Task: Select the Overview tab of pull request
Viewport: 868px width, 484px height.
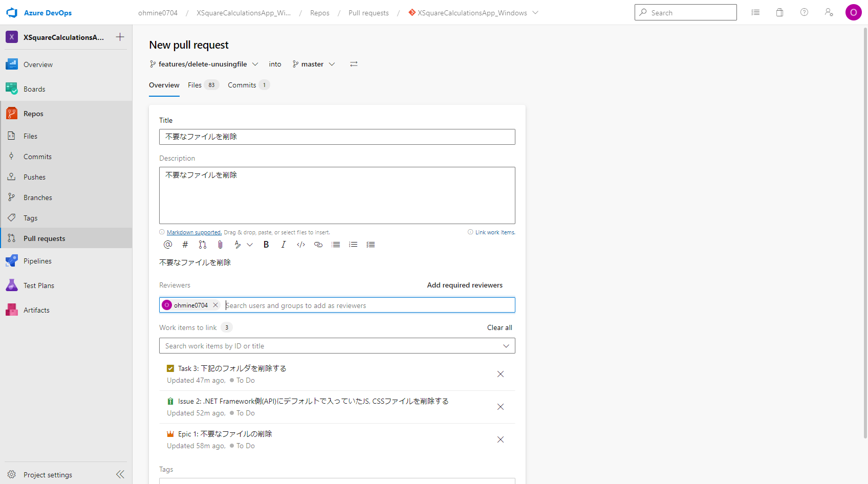Action: [164, 85]
